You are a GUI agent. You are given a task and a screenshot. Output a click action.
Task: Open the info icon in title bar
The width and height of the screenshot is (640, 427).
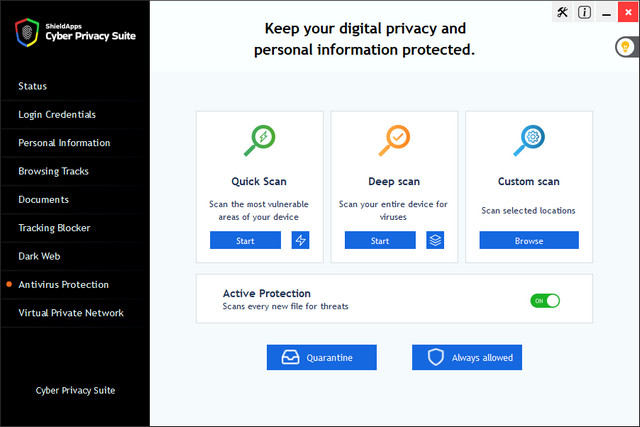584,13
